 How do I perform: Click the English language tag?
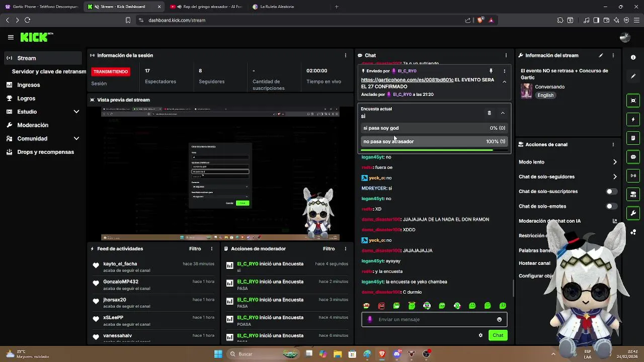coord(545,96)
